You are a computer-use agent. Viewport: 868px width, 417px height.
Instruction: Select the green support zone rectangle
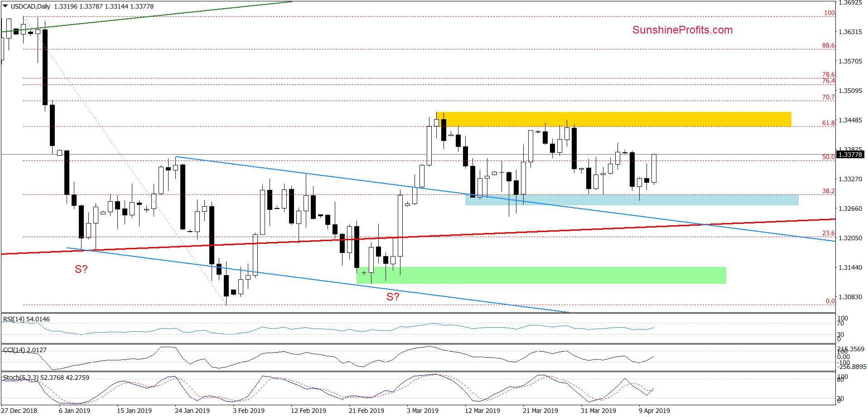pos(541,275)
